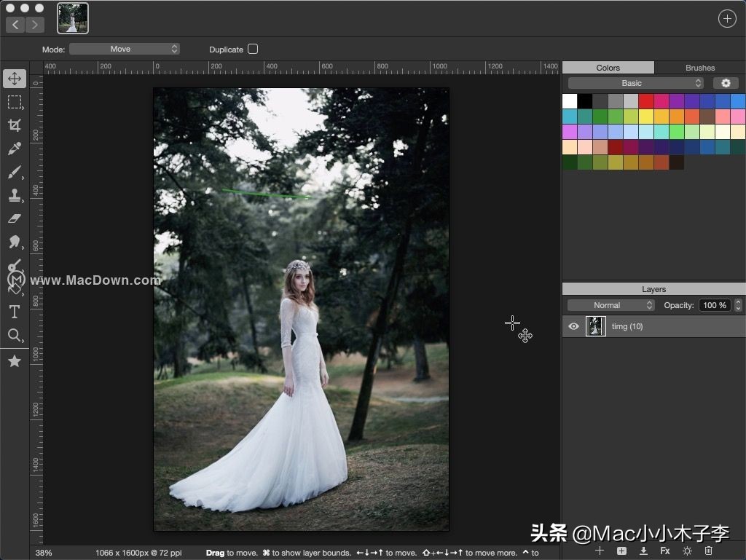This screenshot has width=746, height=560.
Task: Select the Type tool
Action: [x=15, y=312]
